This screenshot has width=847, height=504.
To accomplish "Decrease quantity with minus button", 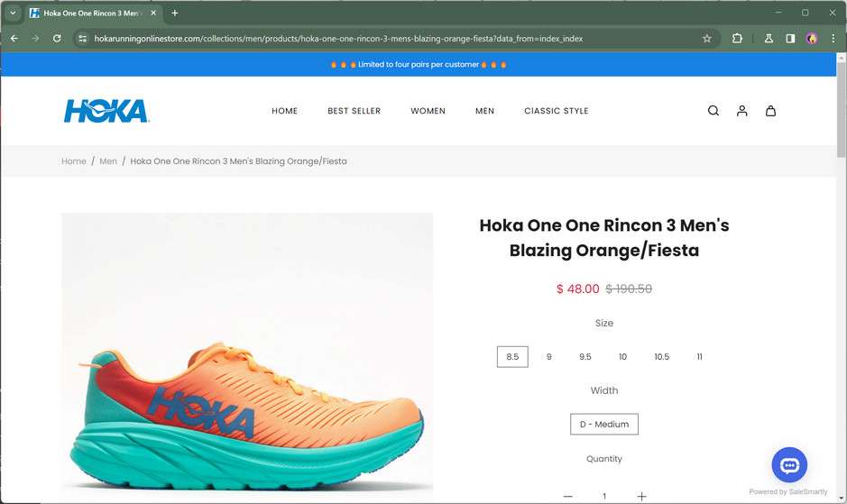I will (x=567, y=496).
